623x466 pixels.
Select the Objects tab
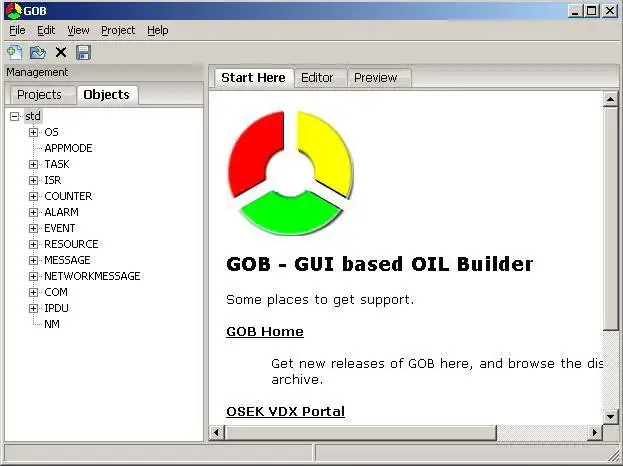[106, 95]
